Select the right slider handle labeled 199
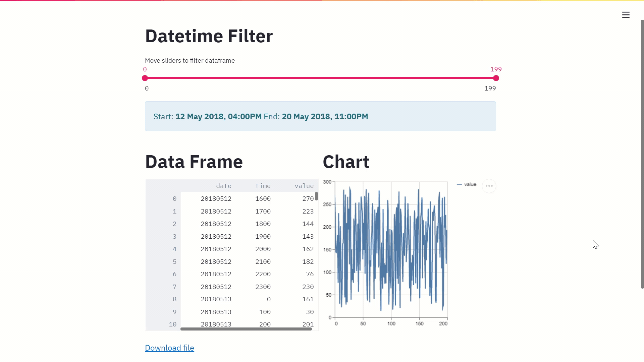The width and height of the screenshot is (644, 362). tap(496, 78)
